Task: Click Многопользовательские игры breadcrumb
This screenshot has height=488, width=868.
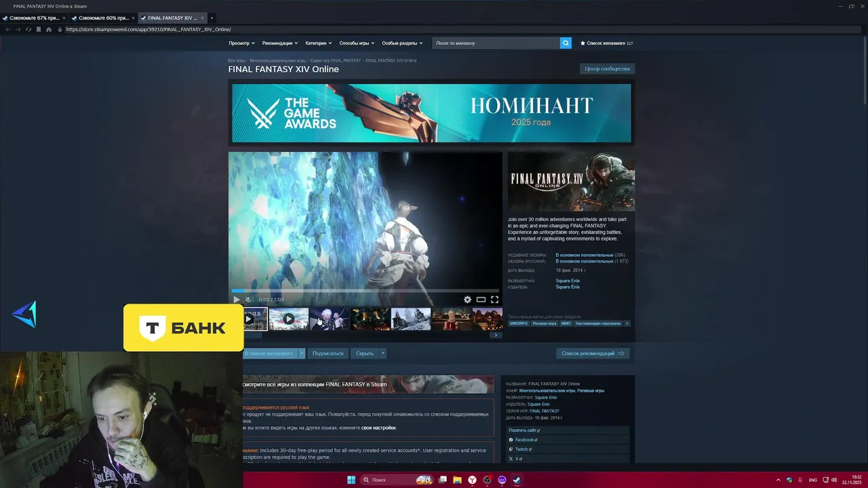Action: click(277, 60)
